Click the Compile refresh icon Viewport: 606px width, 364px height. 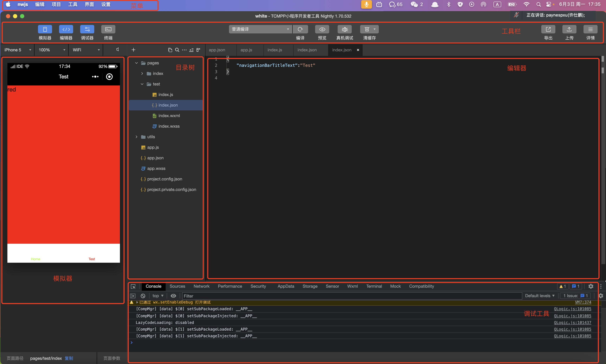pos(300,29)
